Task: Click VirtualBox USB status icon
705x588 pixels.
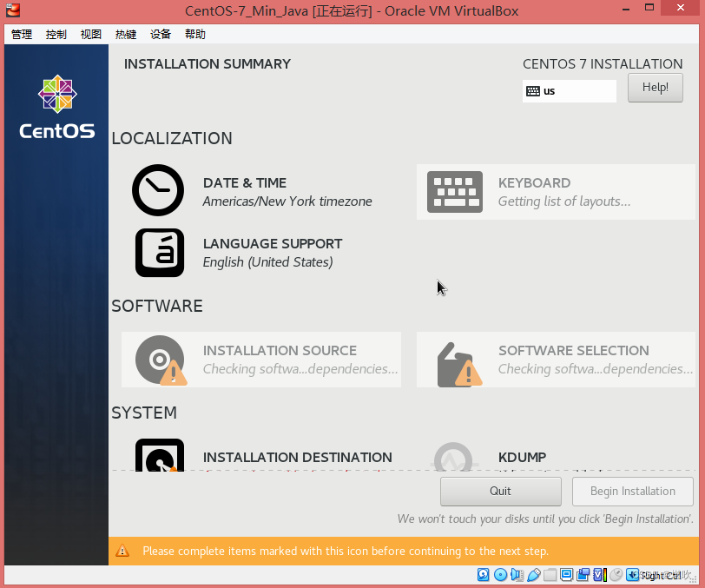Action: click(x=534, y=574)
